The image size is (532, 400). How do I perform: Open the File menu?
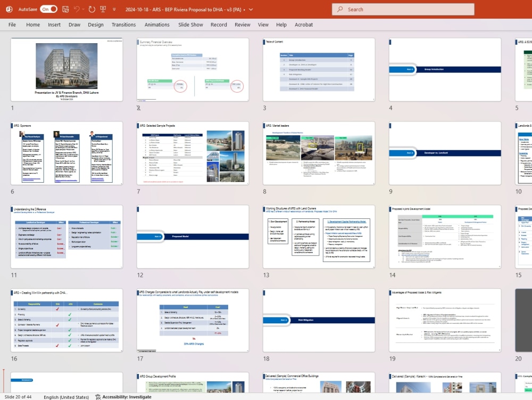[x=12, y=25]
